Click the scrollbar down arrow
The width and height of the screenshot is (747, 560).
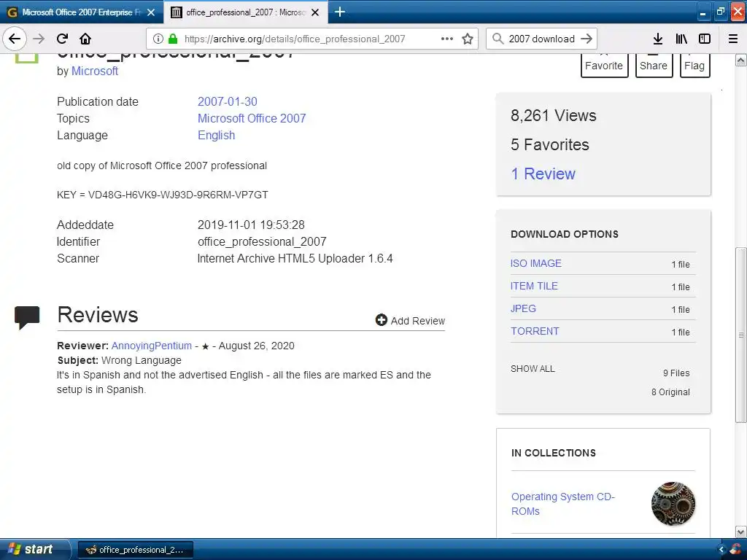click(740, 532)
